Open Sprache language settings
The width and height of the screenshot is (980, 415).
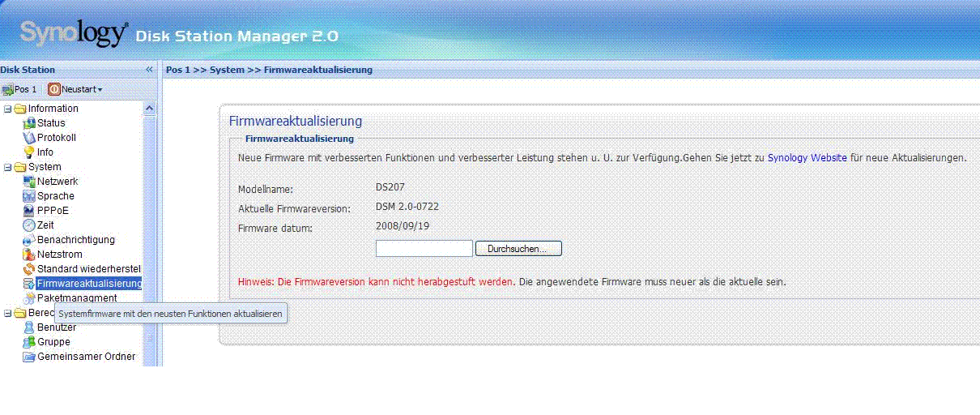click(x=55, y=196)
